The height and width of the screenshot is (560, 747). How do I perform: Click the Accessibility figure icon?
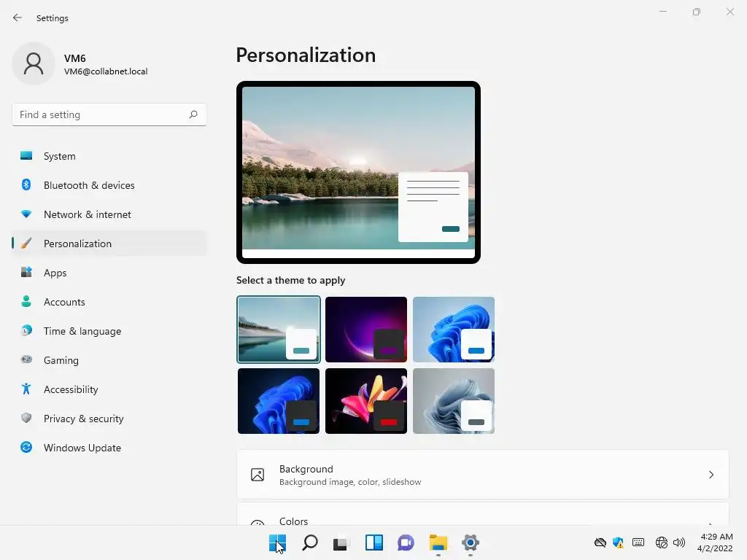26,389
